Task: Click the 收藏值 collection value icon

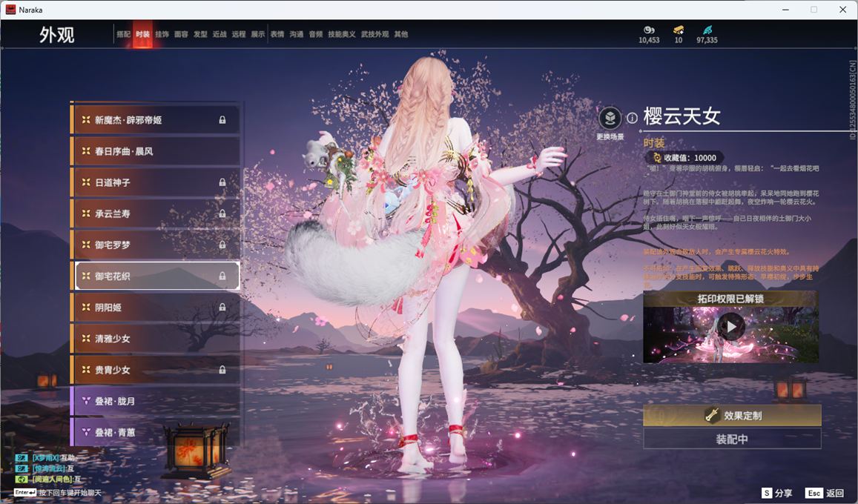Action: (656, 157)
